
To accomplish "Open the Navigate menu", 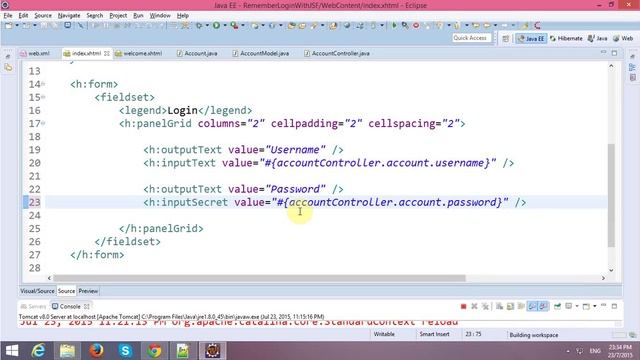I will 69,16.
